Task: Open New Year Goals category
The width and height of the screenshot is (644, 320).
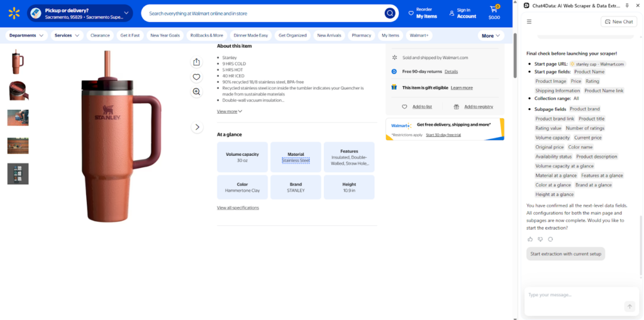Action: (165, 35)
